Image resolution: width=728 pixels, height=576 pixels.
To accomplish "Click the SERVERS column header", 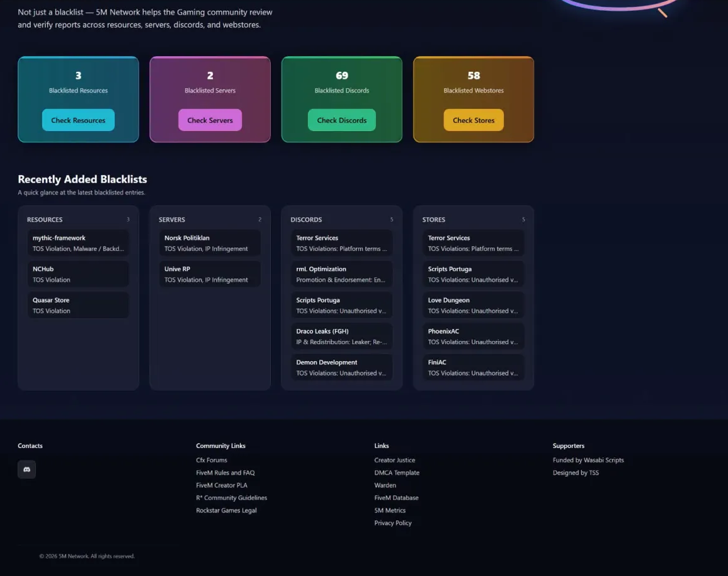I will coord(172,219).
